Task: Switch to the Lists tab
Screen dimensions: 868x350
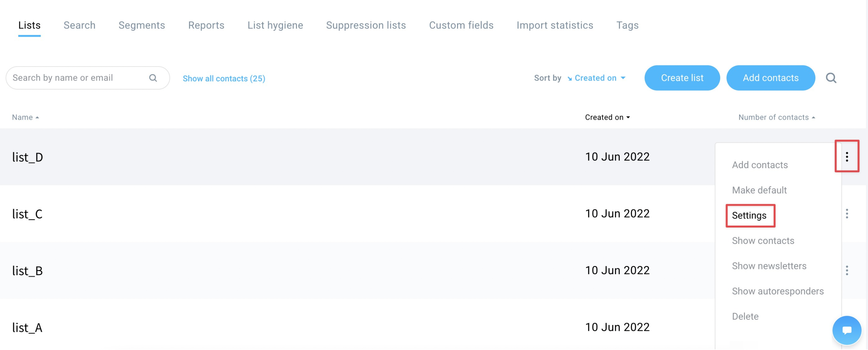Action: (29, 25)
